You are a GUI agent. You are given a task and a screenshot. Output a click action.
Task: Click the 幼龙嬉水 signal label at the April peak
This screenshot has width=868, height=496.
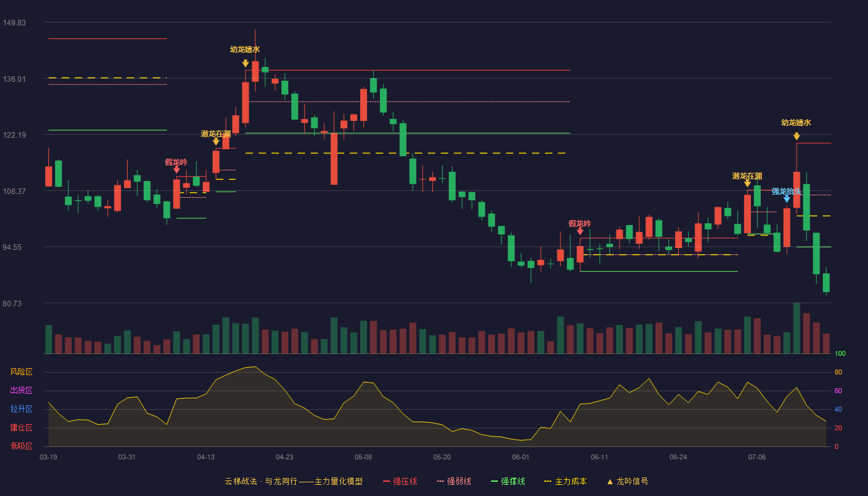245,50
